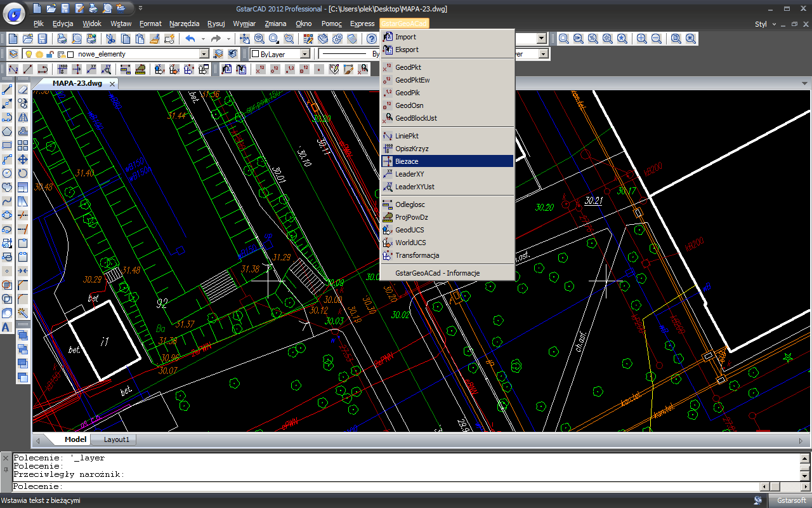Click the Layer Properties Manager icon
This screenshot has width=812, height=508.
13,54
